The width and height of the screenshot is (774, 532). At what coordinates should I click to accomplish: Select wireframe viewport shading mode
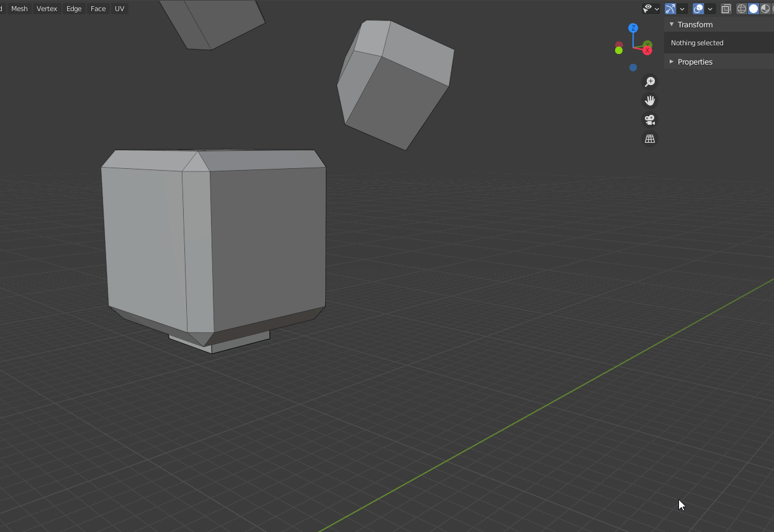pos(742,9)
